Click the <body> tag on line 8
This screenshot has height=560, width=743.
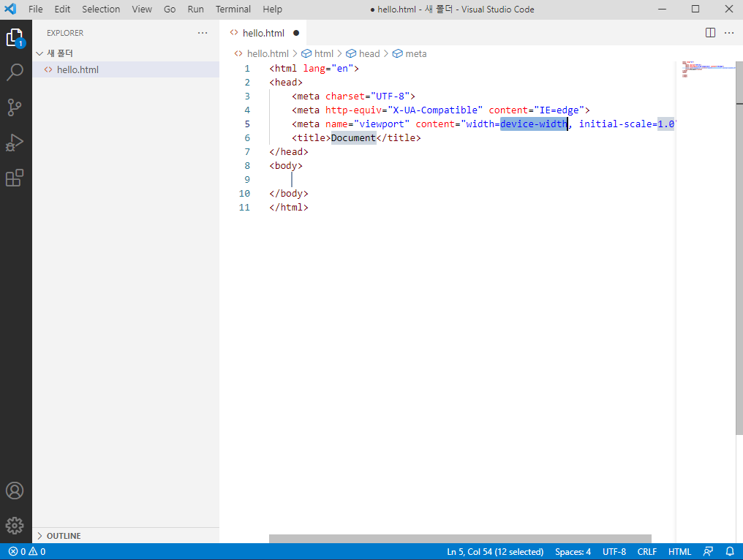pyautogui.click(x=286, y=166)
